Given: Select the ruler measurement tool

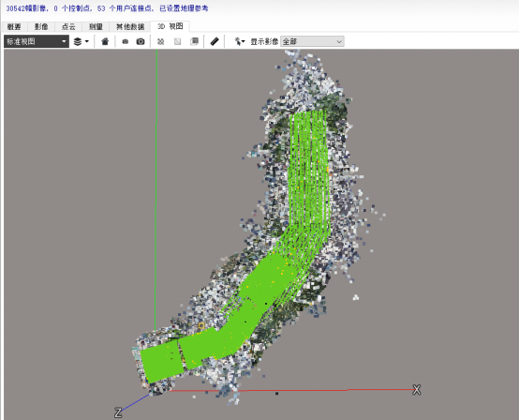Looking at the screenshot, I should [215, 41].
